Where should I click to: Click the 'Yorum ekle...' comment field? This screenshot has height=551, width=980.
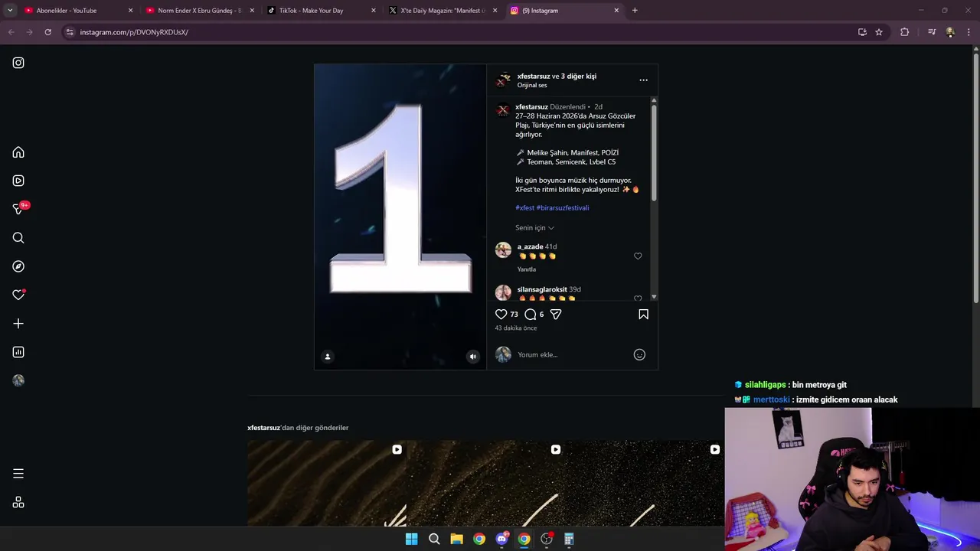(x=570, y=354)
